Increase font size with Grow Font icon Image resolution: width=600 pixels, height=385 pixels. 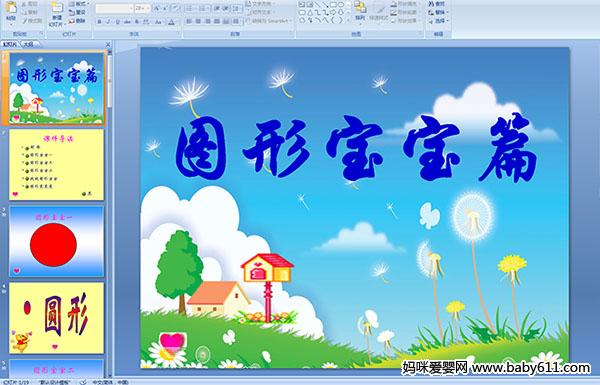tap(157, 8)
